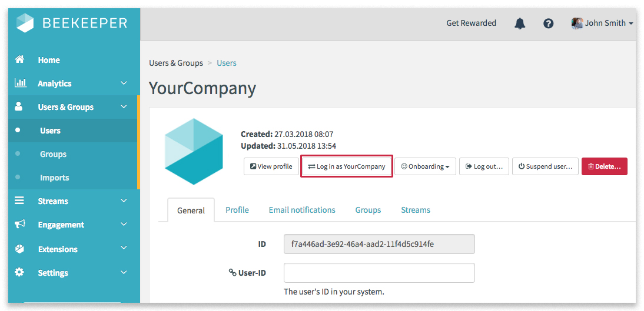Viewport: 644px width, 311px height.
Task: Switch to the Profile tab
Action: (237, 210)
